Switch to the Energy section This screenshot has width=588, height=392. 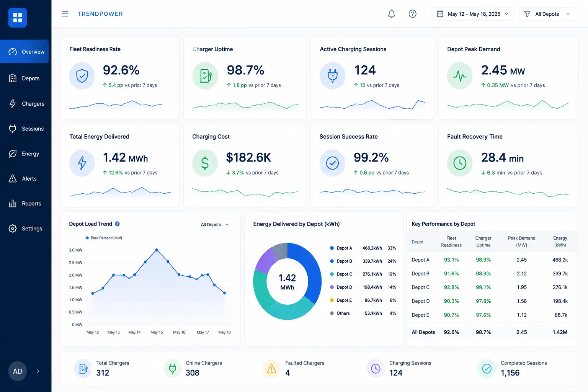click(24, 154)
